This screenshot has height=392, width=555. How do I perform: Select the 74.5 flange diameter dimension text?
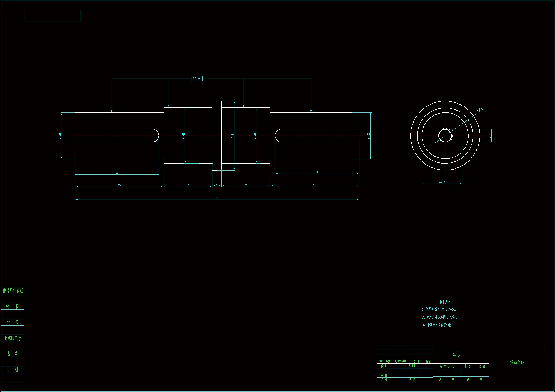click(233, 136)
